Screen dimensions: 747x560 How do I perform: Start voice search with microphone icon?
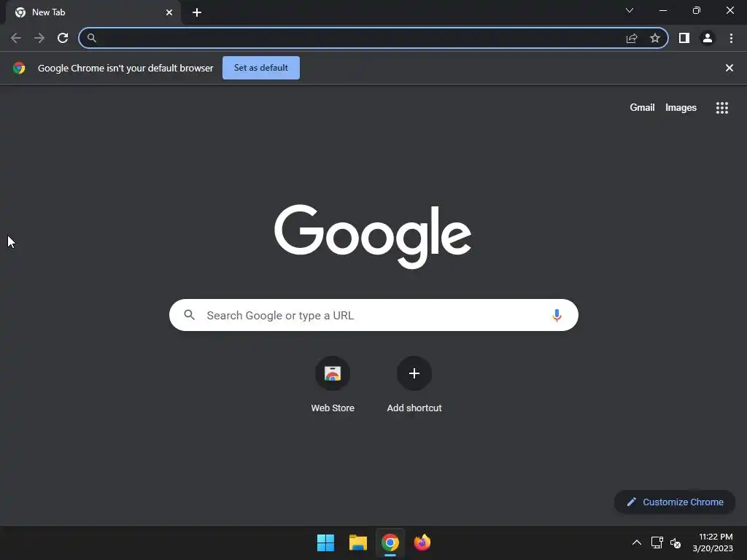pyautogui.click(x=557, y=315)
